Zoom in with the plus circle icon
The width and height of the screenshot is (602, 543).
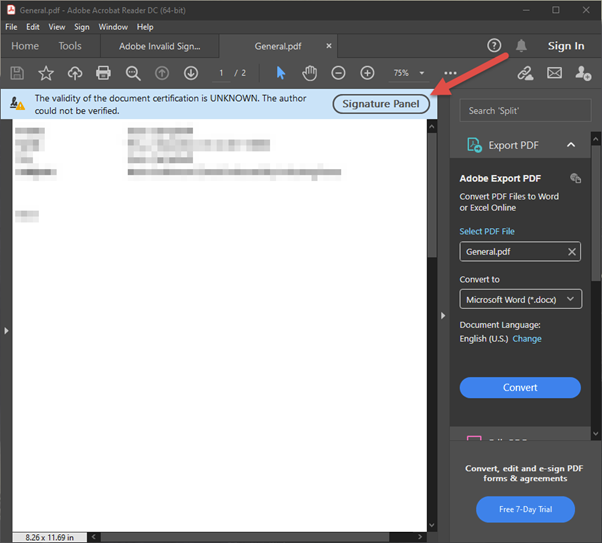(x=367, y=73)
